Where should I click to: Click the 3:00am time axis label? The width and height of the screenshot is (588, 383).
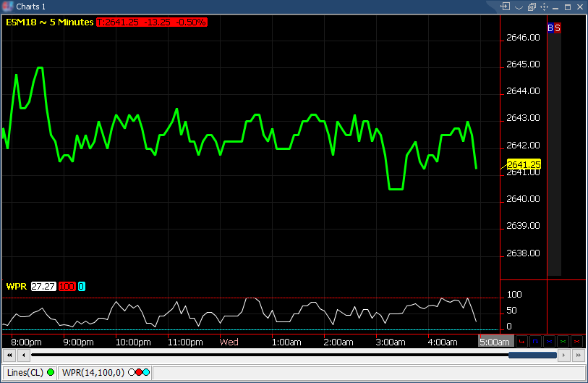click(391, 342)
